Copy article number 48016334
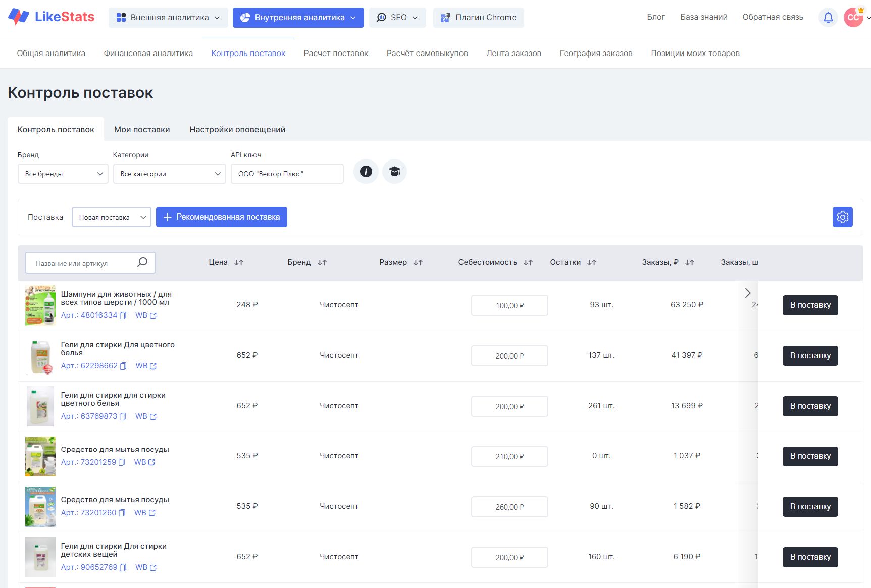The width and height of the screenshot is (871, 588). pos(123,316)
